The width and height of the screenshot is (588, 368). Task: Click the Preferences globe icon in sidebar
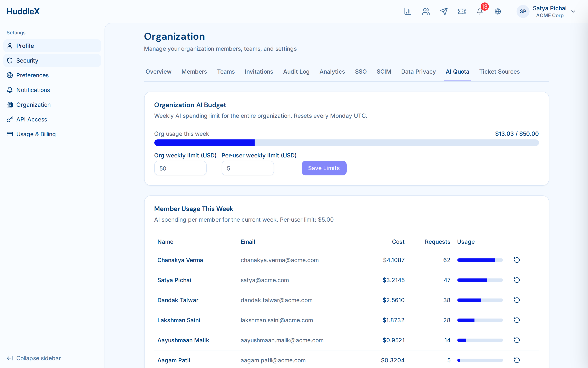tap(10, 75)
